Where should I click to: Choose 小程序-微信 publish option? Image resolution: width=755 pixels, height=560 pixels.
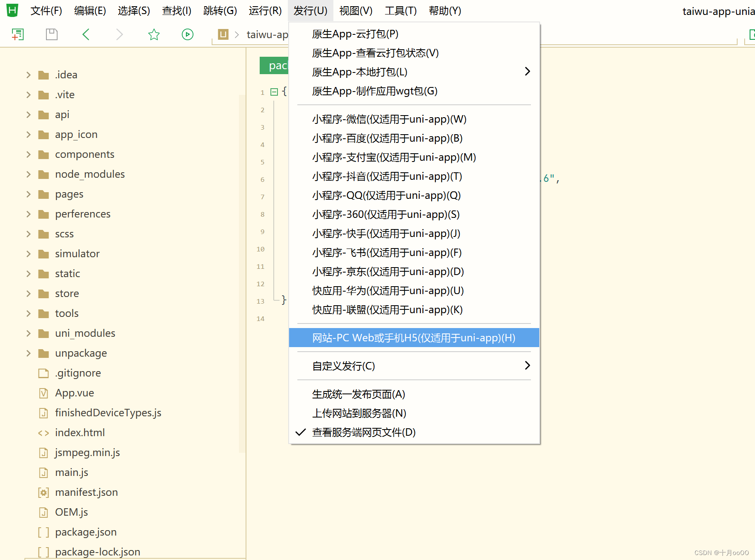click(414, 119)
